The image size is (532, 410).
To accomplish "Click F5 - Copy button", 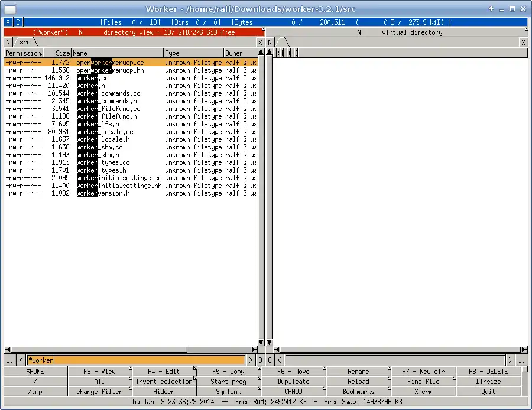I will [x=229, y=372].
